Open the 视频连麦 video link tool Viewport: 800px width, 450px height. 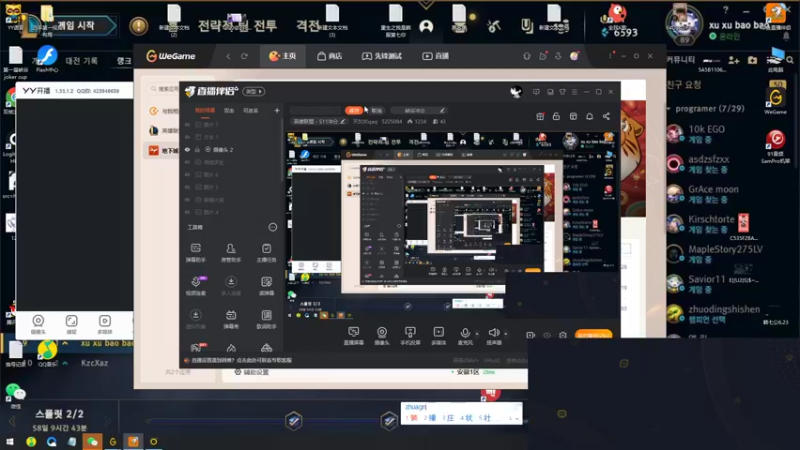[195, 286]
